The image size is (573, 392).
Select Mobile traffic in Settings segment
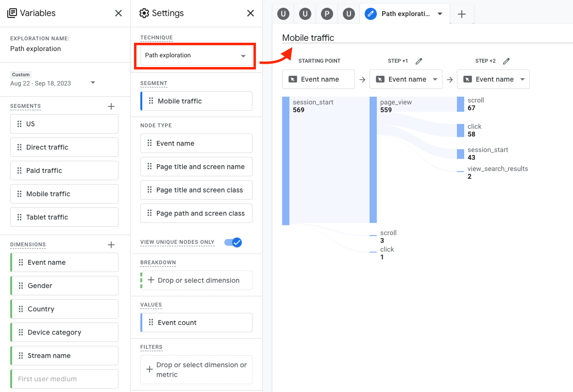coord(196,101)
